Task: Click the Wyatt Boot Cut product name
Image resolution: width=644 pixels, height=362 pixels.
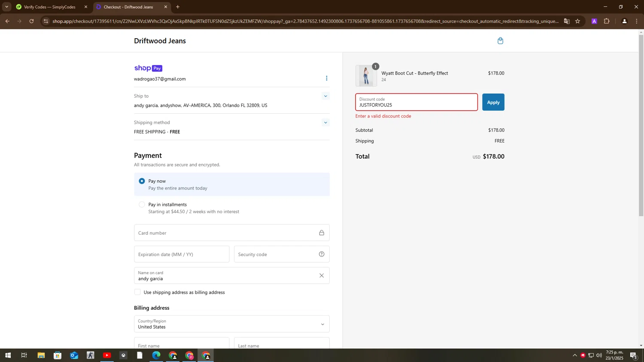Action: 415,73
